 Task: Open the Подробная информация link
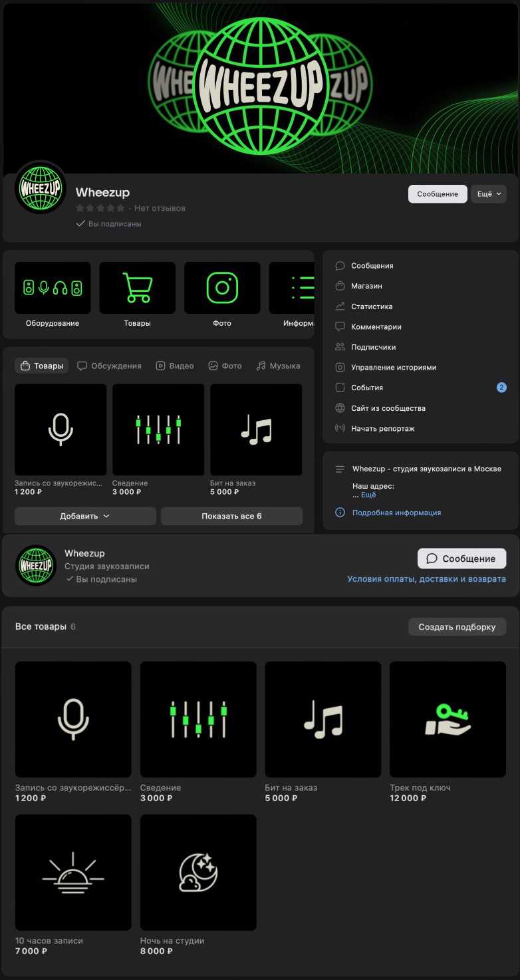[x=396, y=513]
